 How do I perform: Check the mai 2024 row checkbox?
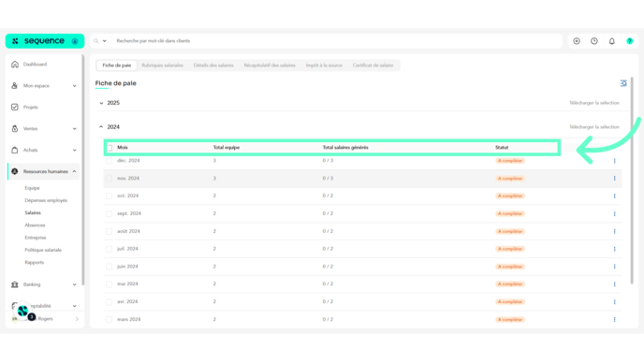point(109,284)
